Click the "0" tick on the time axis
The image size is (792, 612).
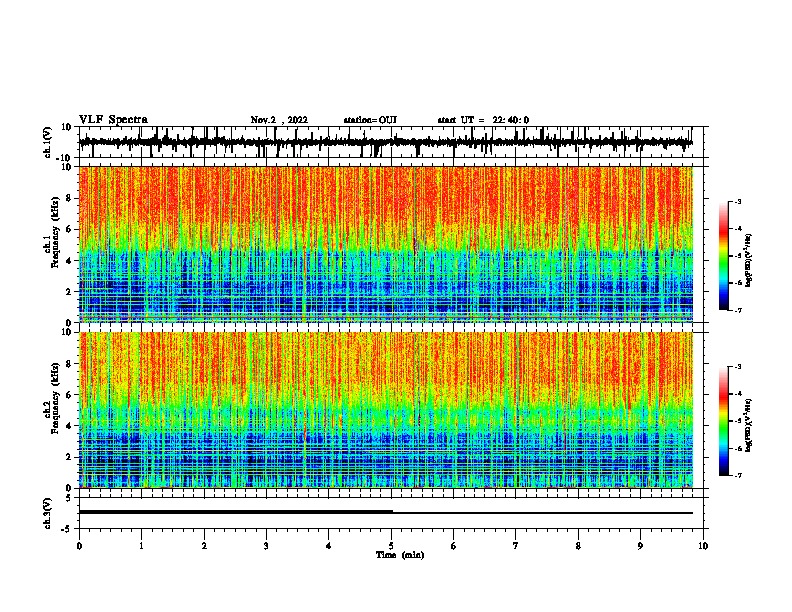79,546
